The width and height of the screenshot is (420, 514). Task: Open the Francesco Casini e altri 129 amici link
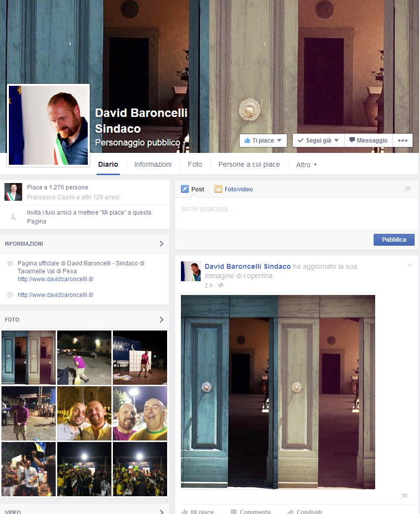(x=73, y=197)
